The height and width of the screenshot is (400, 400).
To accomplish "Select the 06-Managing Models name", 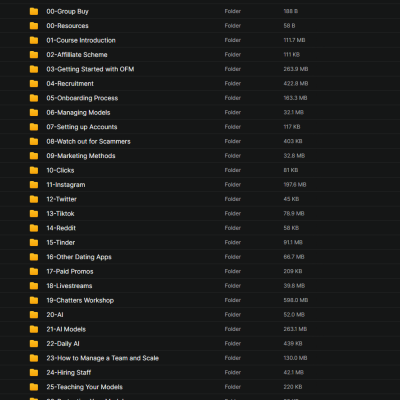I will [x=78, y=112].
